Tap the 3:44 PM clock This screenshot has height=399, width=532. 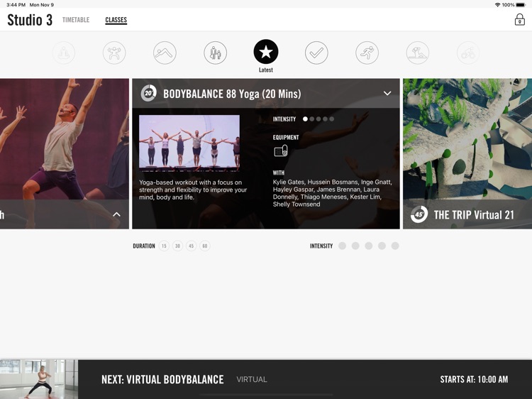16,5
